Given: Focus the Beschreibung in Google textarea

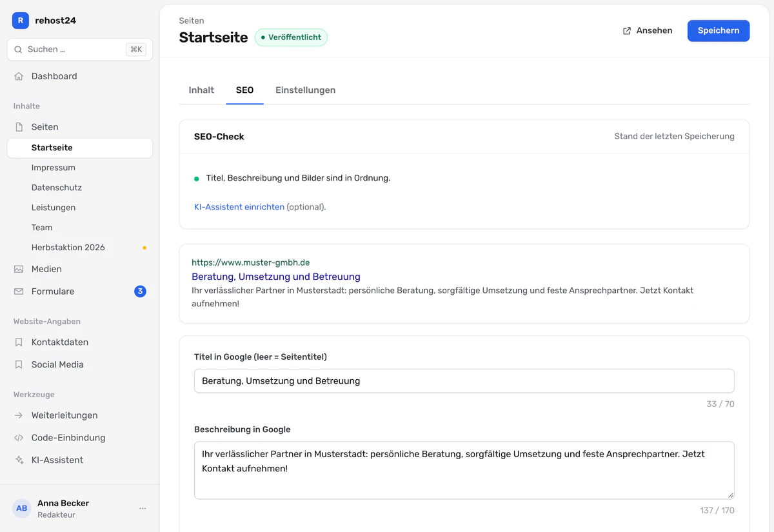Looking at the screenshot, I should [464, 470].
